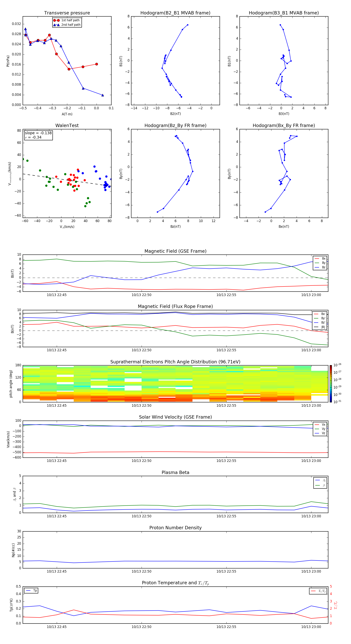351x644 pixels.
Task: Click the "Hodogram(Bz_By FR frame)" title
Action: pos(175,125)
